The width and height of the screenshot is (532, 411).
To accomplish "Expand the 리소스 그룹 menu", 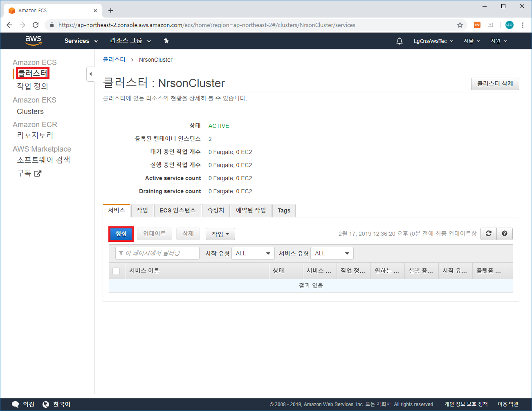I will [130, 41].
